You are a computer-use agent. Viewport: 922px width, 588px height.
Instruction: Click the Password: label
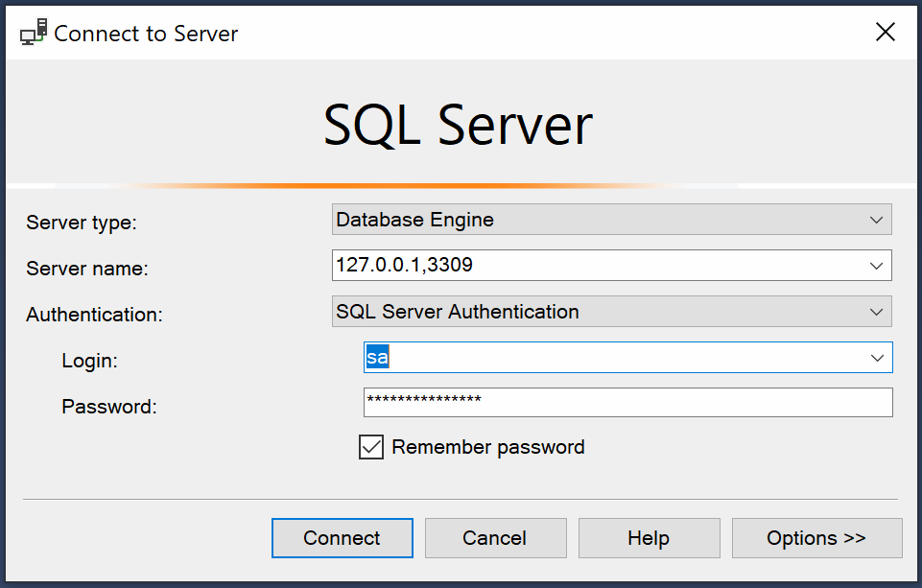pyautogui.click(x=109, y=407)
